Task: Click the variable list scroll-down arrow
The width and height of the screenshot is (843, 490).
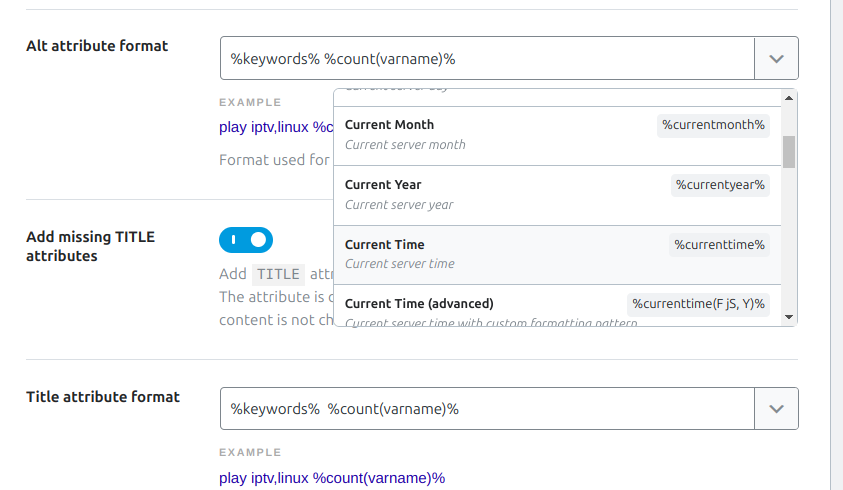Action: click(x=789, y=316)
